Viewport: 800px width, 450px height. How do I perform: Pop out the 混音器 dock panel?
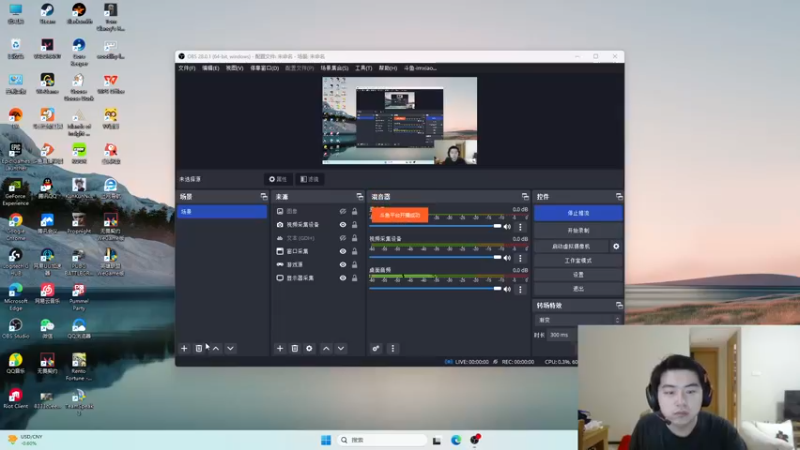tap(525, 196)
